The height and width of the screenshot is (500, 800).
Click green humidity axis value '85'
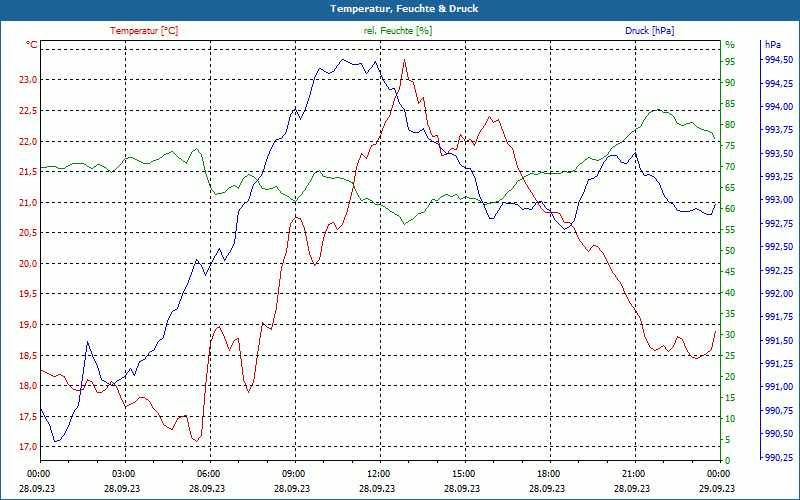coord(730,104)
